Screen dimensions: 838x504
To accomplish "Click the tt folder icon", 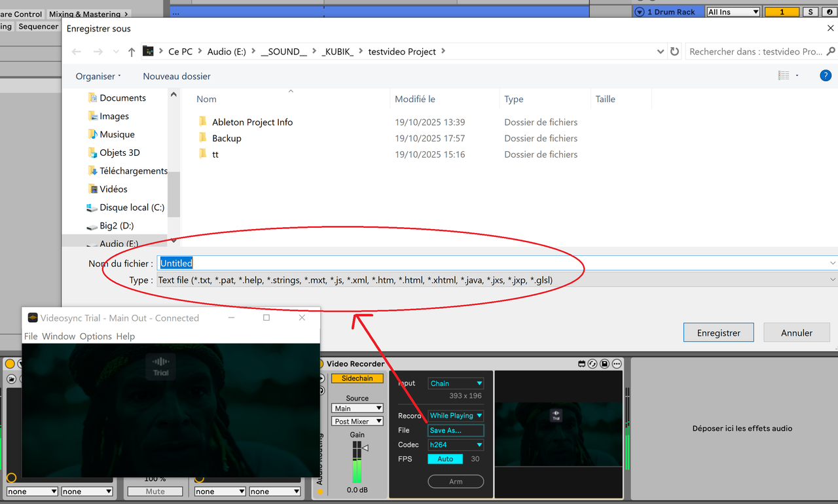I will tap(202, 154).
